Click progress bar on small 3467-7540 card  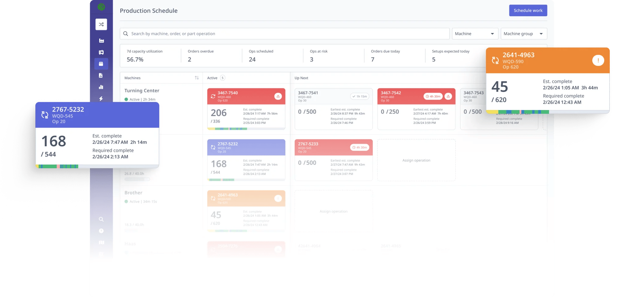246,129
